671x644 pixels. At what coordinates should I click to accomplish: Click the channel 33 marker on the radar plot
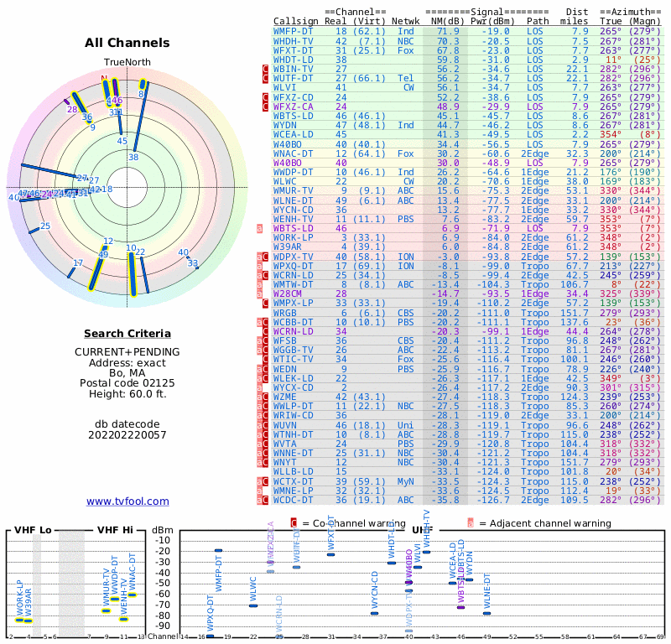[197, 267]
